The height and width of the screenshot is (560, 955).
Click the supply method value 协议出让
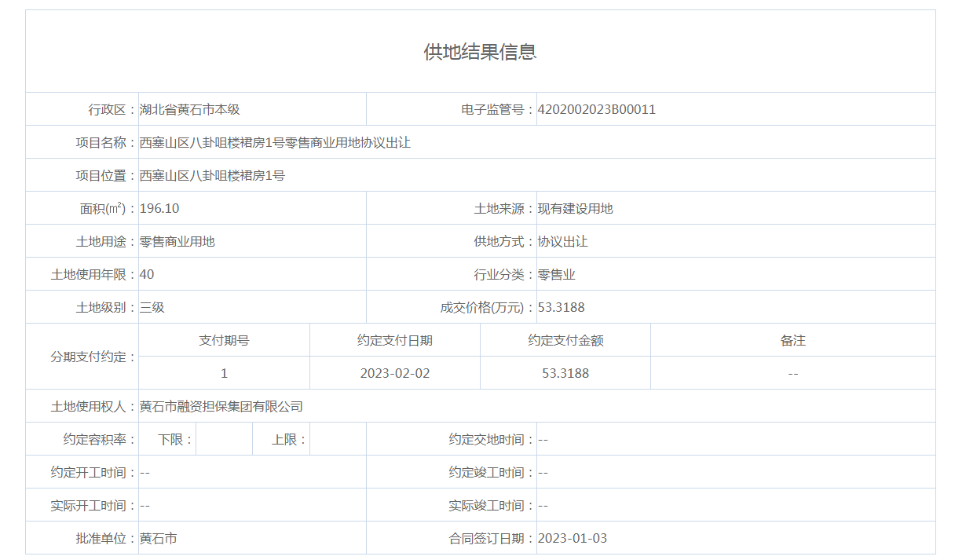[562, 241]
